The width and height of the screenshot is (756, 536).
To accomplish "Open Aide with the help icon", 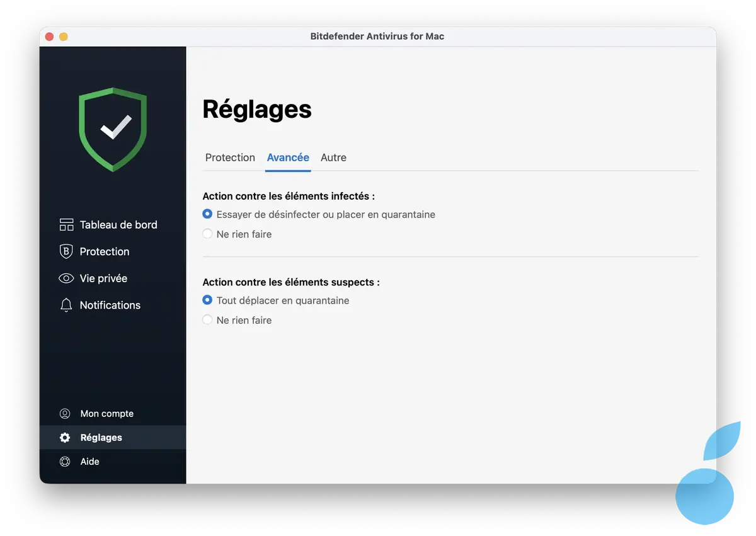I will point(66,461).
